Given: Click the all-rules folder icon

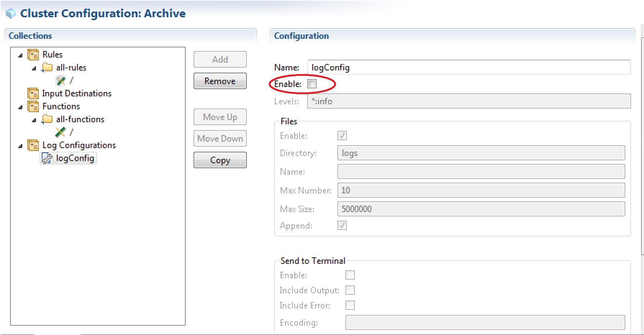Looking at the screenshot, I should 47,68.
